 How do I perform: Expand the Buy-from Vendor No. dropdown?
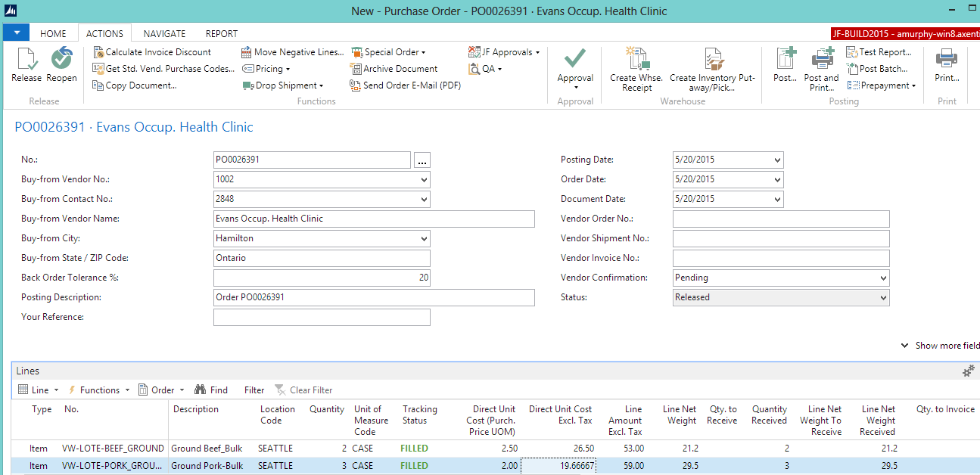tap(424, 180)
